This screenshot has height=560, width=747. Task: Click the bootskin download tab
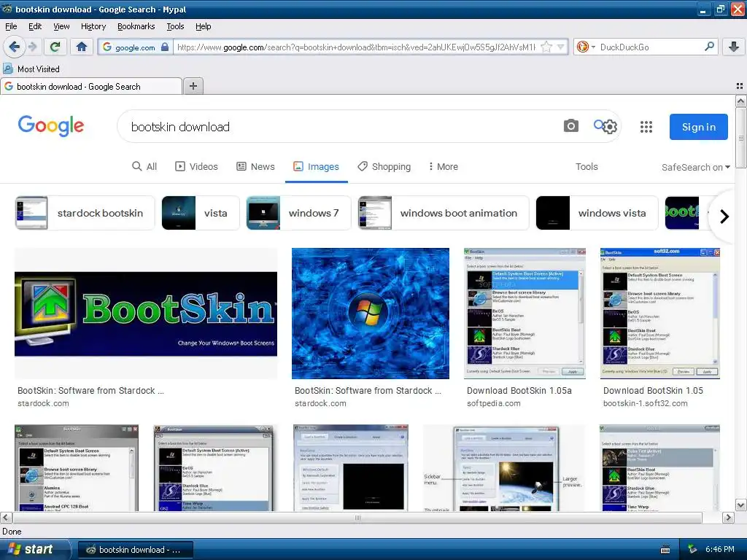pyautogui.click(x=91, y=86)
